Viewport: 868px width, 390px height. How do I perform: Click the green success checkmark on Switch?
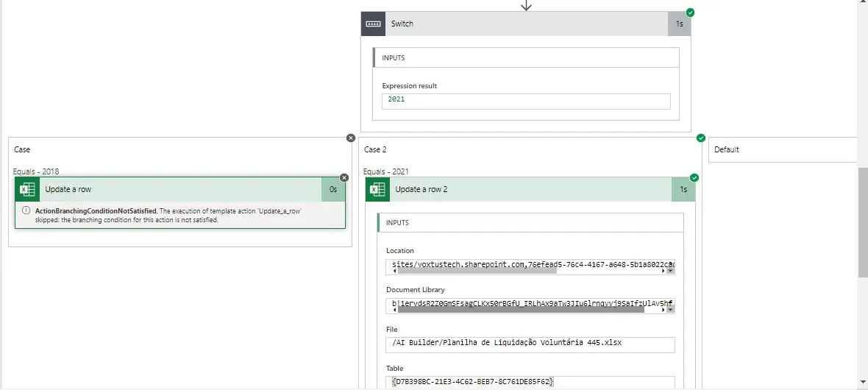click(690, 13)
